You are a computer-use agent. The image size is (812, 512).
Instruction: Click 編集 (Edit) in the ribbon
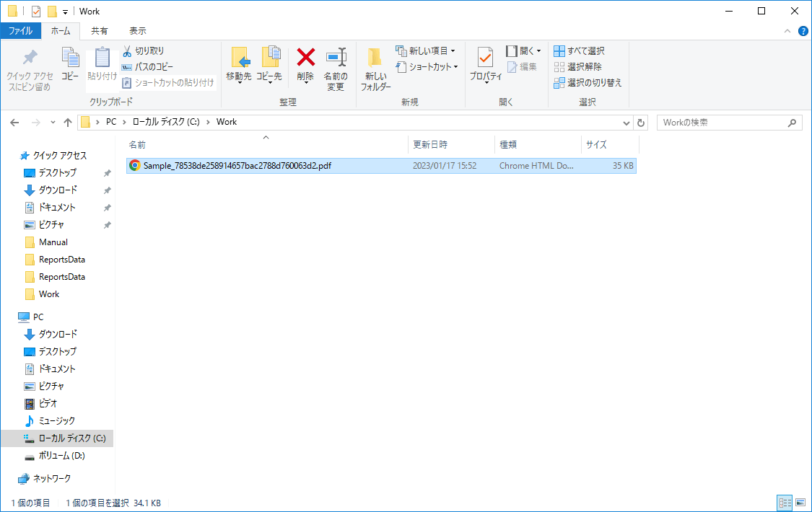point(522,67)
